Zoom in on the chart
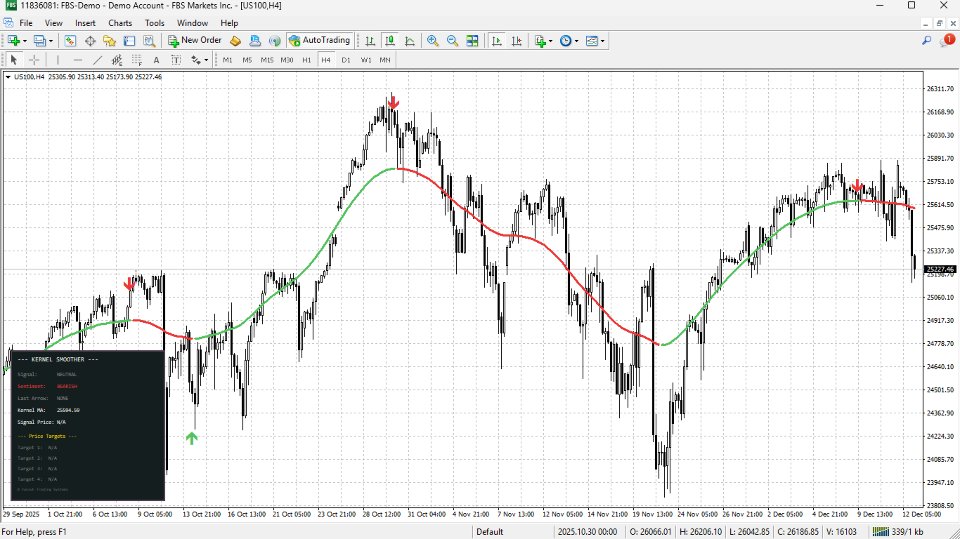Screen dimensions: 960x539 433,40
